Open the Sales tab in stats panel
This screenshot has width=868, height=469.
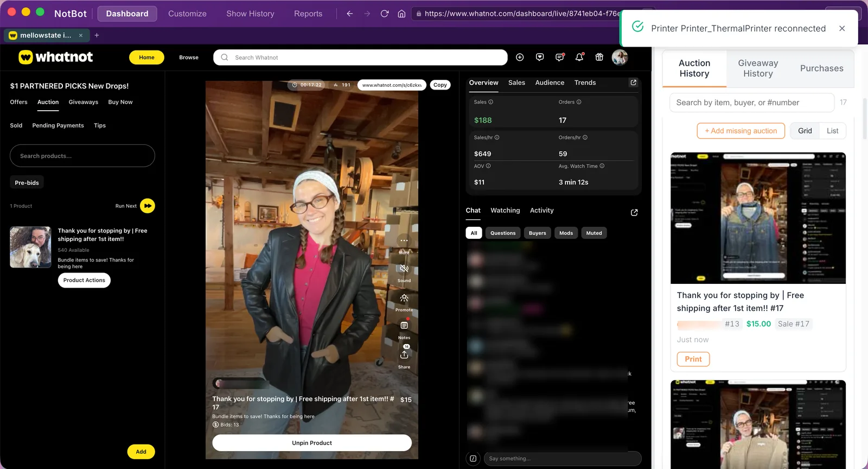(x=516, y=83)
